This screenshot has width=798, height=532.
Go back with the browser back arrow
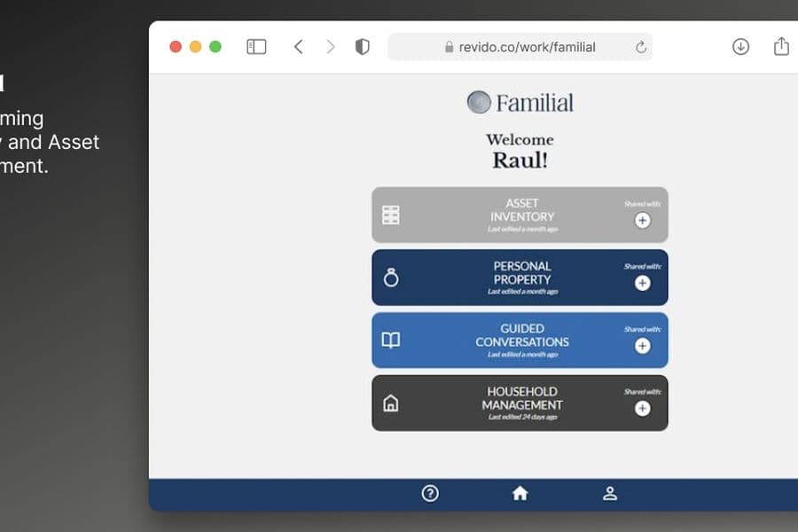click(x=299, y=47)
